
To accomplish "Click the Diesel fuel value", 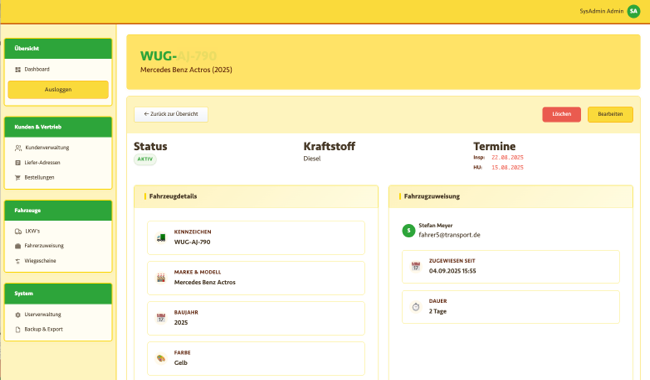I will tap(312, 159).
